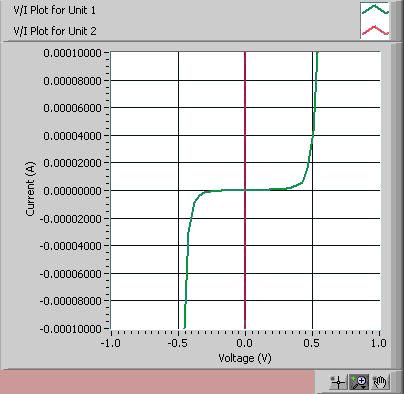Click the 0.00004000 current axis label
The height and width of the screenshot is (394, 404).
coord(72,136)
